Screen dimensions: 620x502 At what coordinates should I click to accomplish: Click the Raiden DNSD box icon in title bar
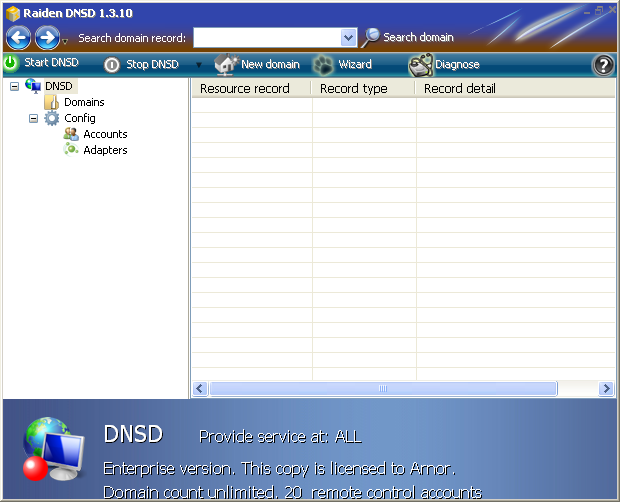point(13,13)
